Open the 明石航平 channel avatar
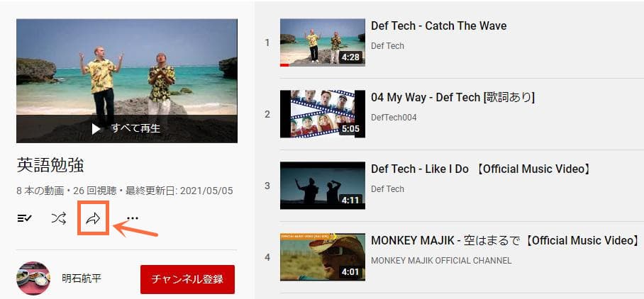644x299 pixels. (x=33, y=278)
